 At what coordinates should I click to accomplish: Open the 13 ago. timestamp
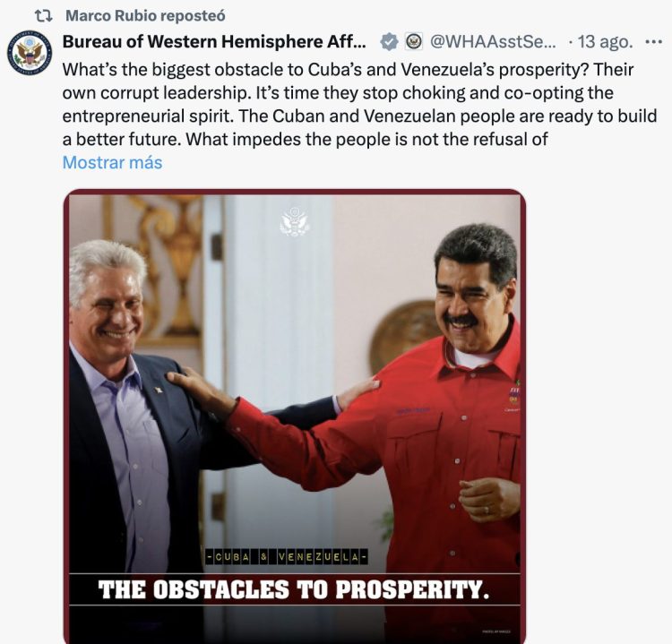click(x=605, y=42)
